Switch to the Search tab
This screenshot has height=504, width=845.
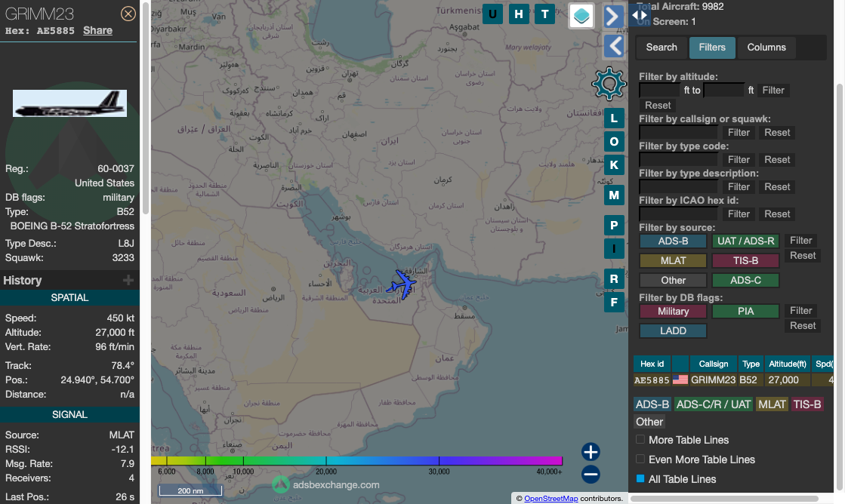pos(662,48)
